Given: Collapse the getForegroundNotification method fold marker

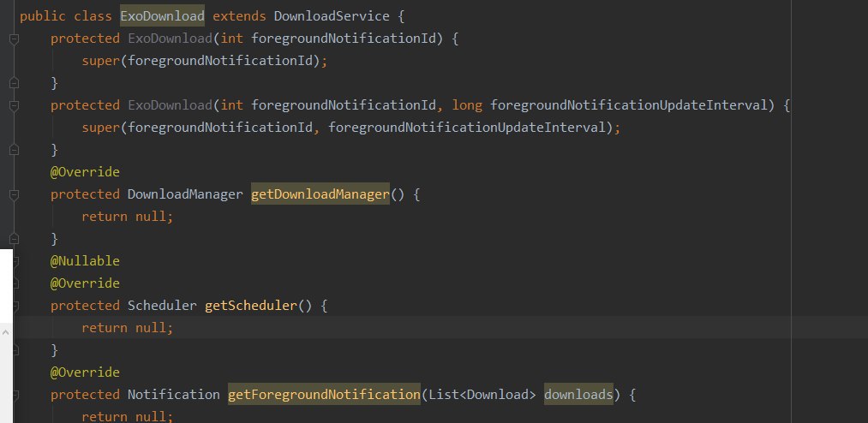Looking at the screenshot, I should coord(15,395).
